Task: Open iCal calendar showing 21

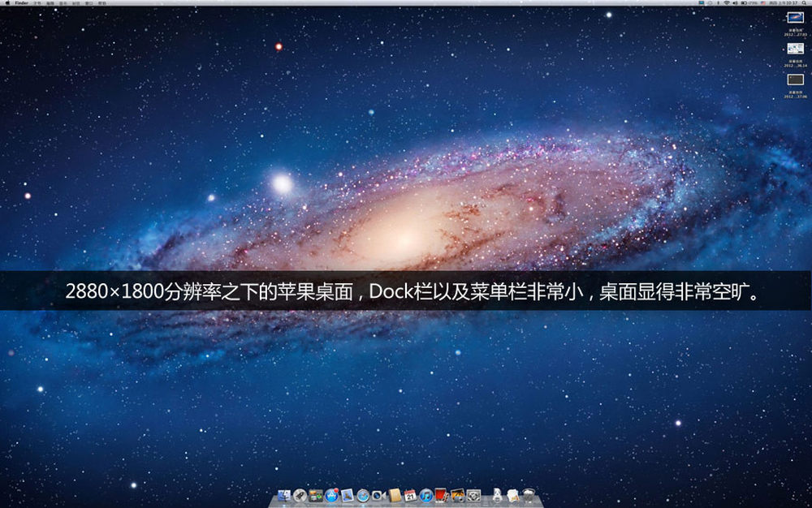Action: [x=410, y=496]
